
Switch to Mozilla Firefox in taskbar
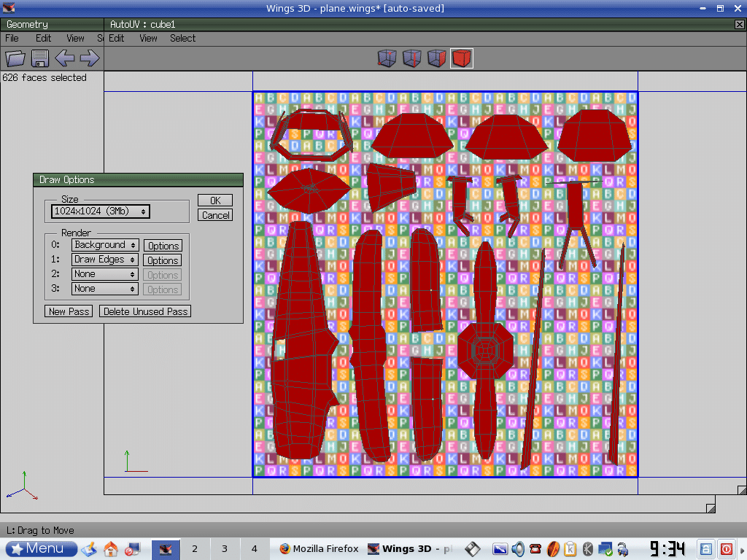pyautogui.click(x=319, y=549)
